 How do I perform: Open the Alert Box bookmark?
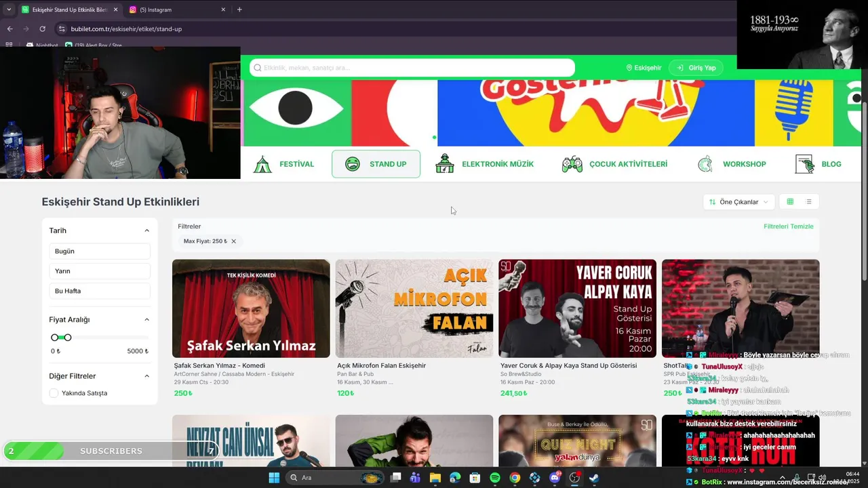coord(94,45)
